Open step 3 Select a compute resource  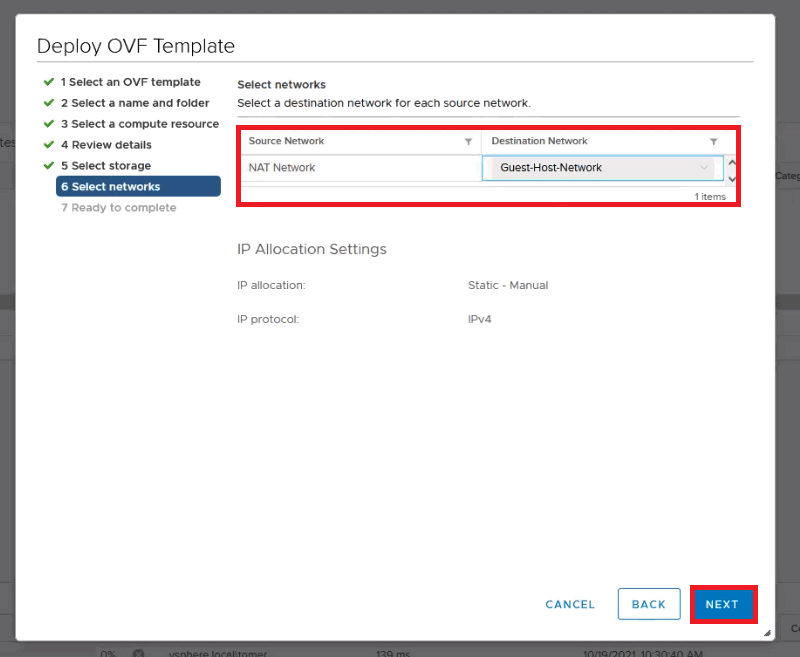click(139, 124)
